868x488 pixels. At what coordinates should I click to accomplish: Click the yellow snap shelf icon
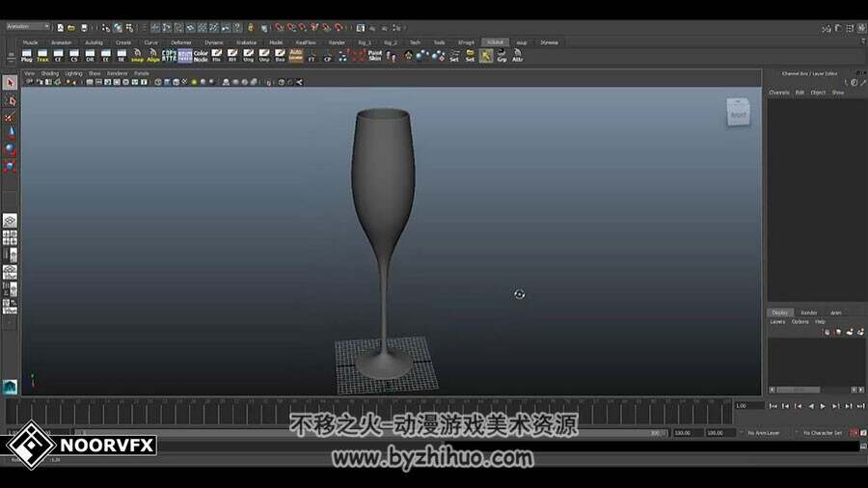pos(137,55)
